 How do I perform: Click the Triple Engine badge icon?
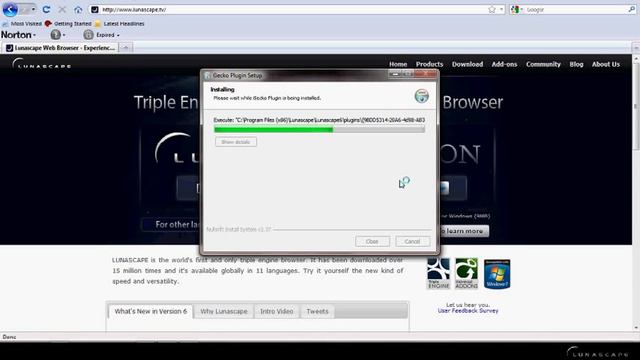438,273
